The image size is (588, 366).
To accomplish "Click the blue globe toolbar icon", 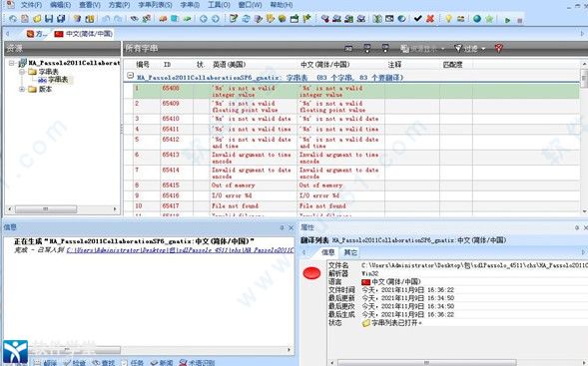I will (x=476, y=18).
